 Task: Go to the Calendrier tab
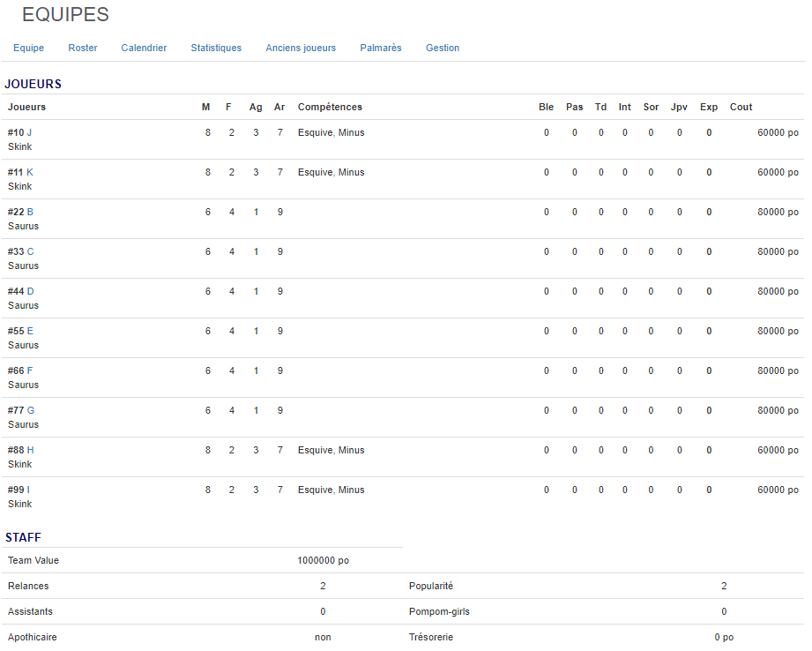144,48
